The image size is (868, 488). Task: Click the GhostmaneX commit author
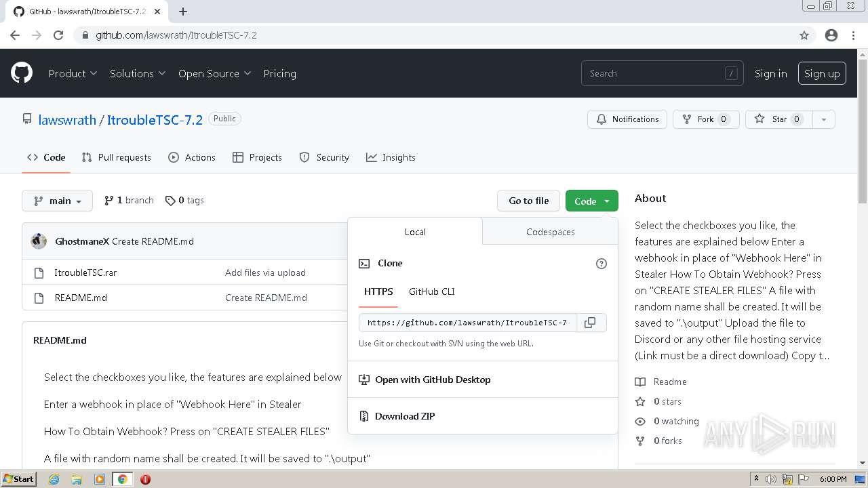click(x=82, y=241)
